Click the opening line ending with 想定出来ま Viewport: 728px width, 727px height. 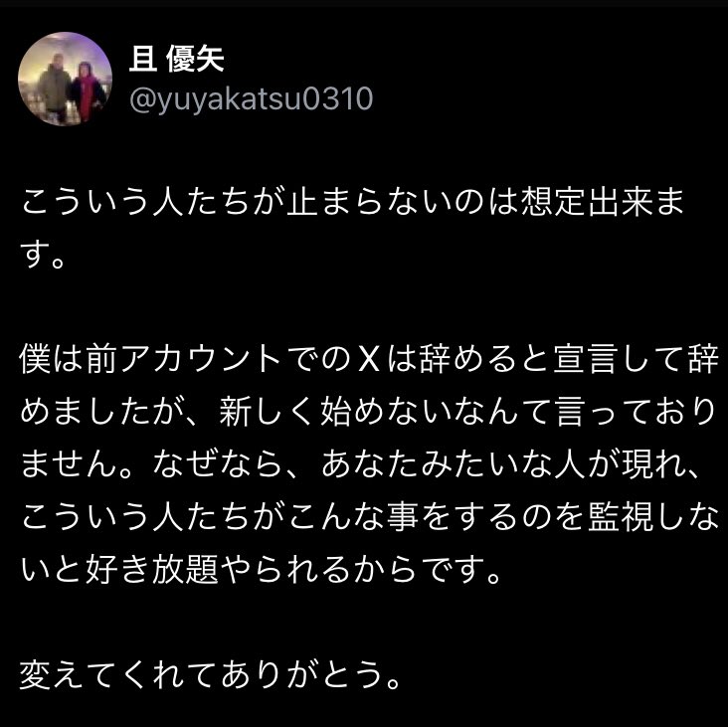pyautogui.click(x=353, y=203)
